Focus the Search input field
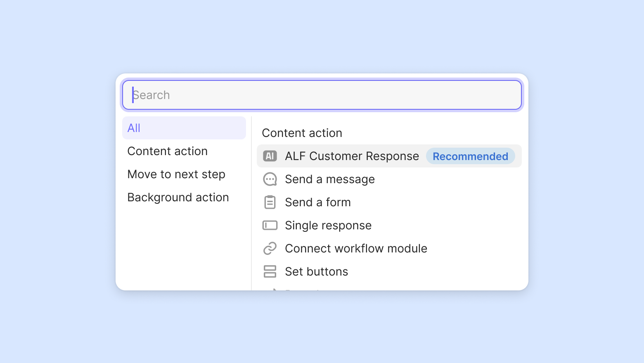The image size is (644, 363). [322, 95]
